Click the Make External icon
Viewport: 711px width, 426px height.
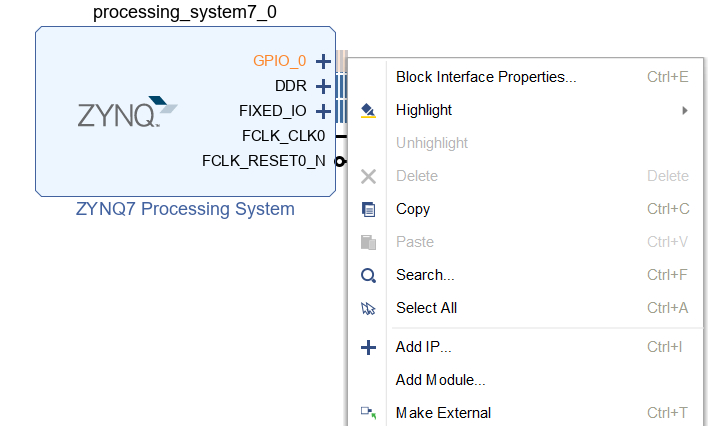coord(368,412)
